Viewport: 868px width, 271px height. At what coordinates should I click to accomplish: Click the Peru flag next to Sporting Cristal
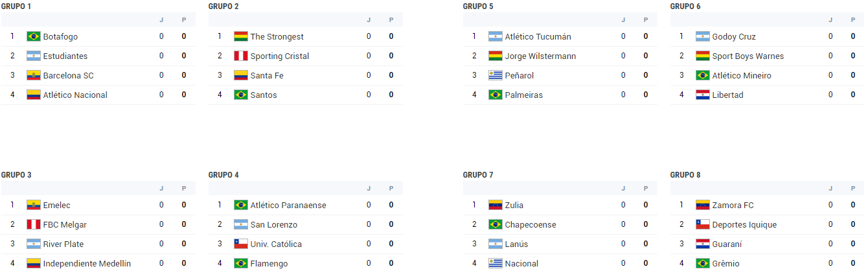pos(240,56)
